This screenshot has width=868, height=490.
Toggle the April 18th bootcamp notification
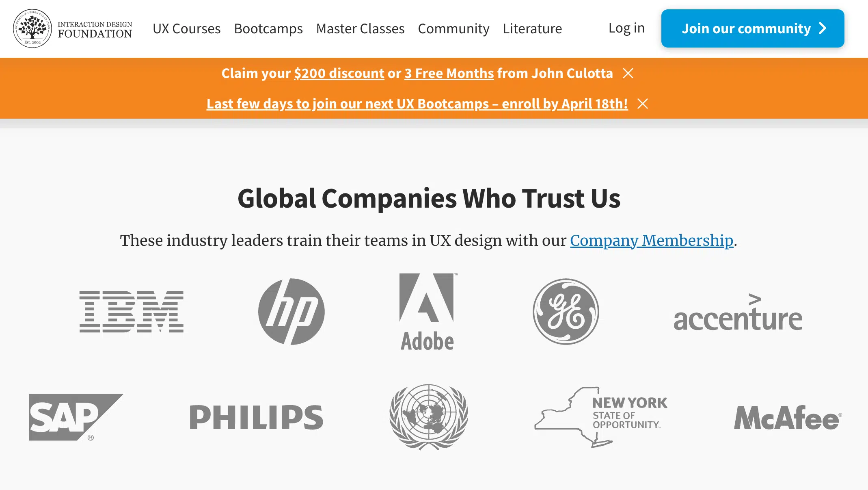[643, 103]
